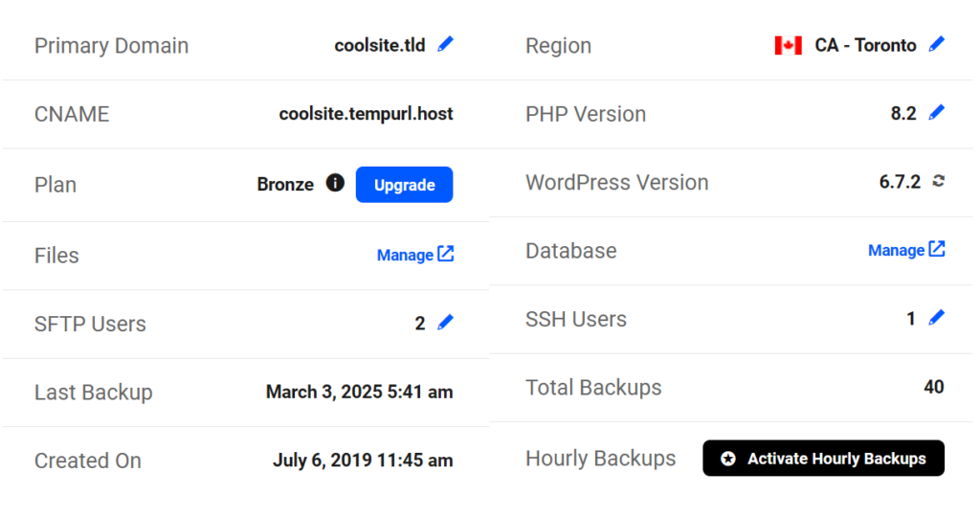Click the Files label
Viewport: 980px width, 518px height.
point(56,256)
